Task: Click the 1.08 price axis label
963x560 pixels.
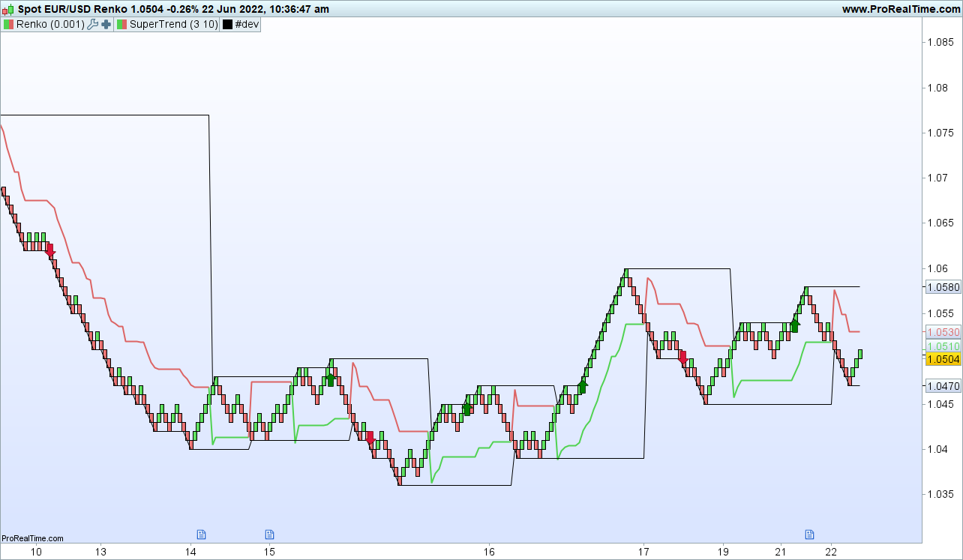Action: tap(939, 88)
